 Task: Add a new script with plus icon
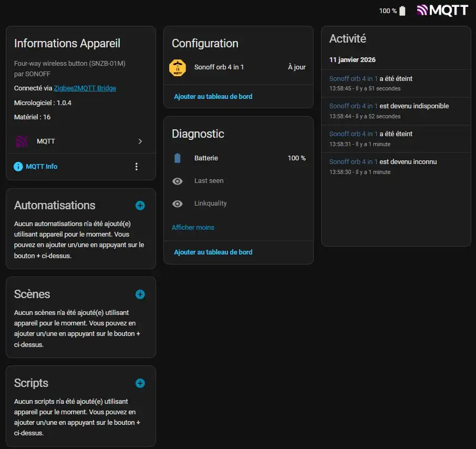pyautogui.click(x=140, y=383)
